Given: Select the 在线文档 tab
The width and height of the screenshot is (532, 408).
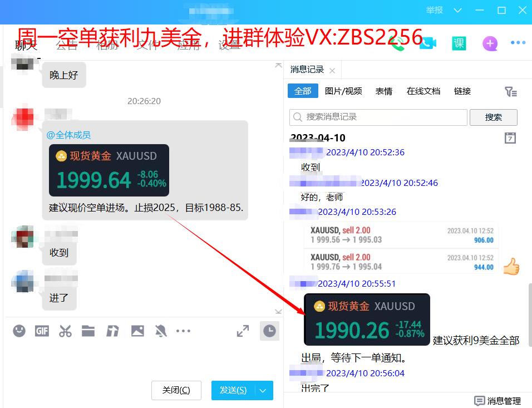Looking at the screenshot, I should [423, 91].
